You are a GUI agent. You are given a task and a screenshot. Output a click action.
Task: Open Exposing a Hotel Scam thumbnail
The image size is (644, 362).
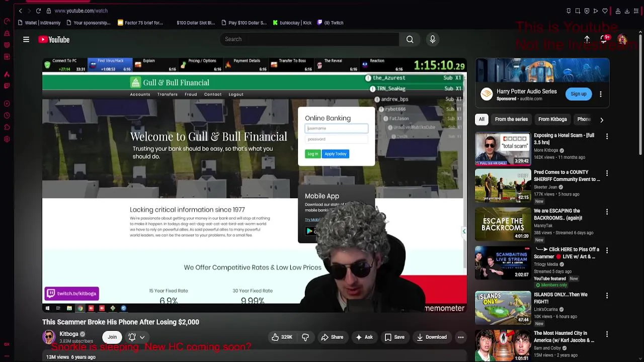503,149
